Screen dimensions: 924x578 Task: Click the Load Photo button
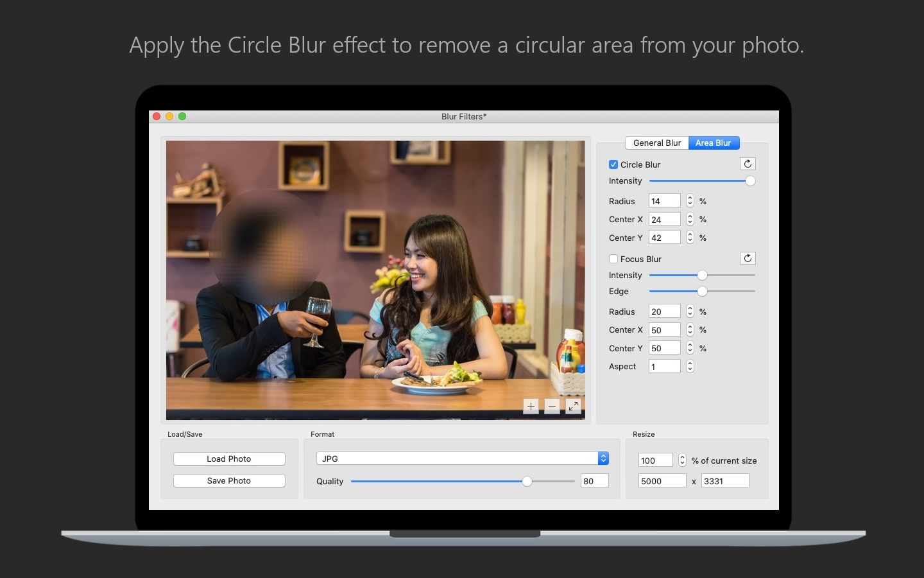(229, 459)
